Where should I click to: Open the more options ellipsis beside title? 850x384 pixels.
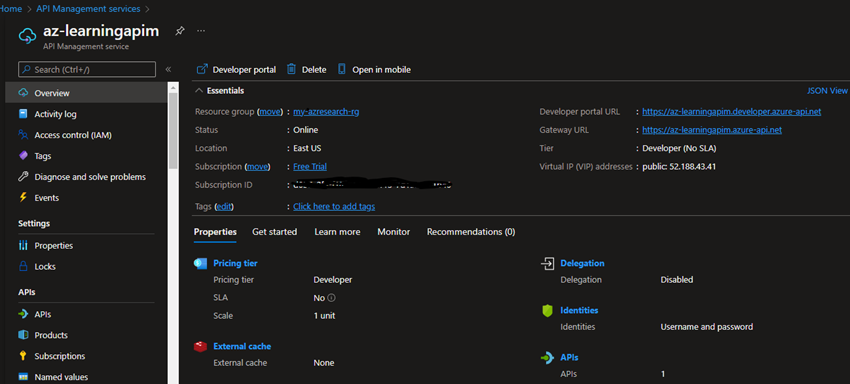201,31
